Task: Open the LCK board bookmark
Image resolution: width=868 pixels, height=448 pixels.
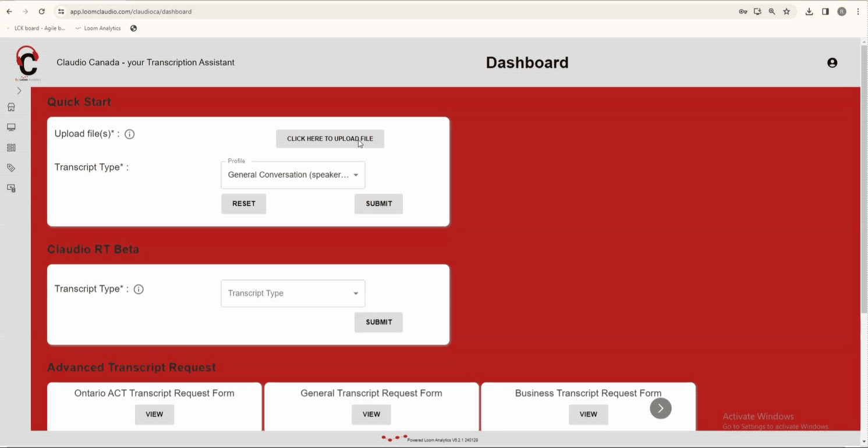Action: pyautogui.click(x=36, y=28)
